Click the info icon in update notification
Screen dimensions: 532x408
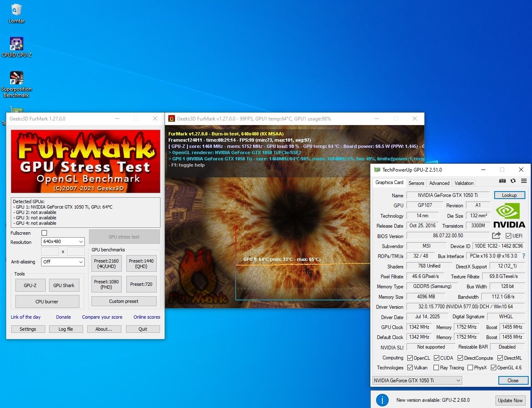click(x=382, y=400)
